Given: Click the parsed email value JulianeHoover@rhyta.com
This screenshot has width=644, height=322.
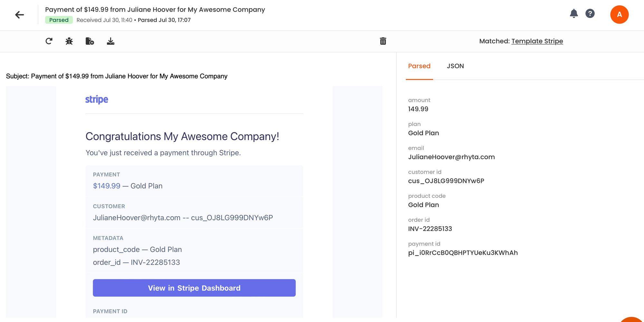Looking at the screenshot, I should click(x=451, y=157).
